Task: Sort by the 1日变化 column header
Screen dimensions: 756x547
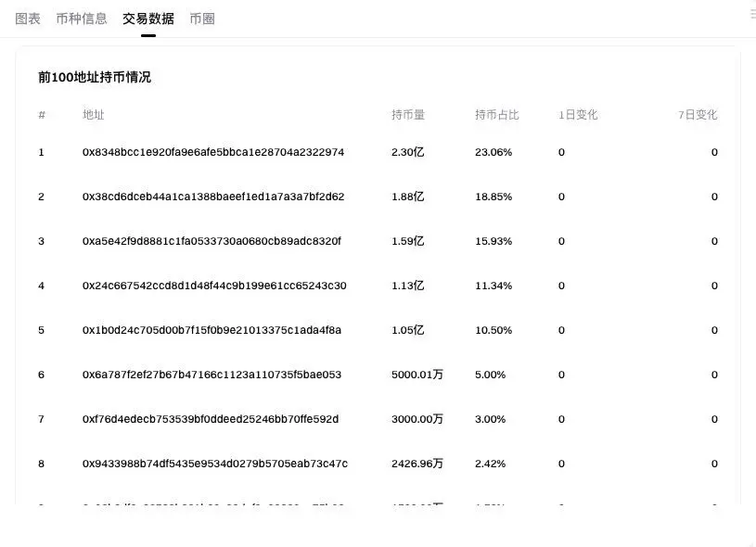Action: coord(578,115)
